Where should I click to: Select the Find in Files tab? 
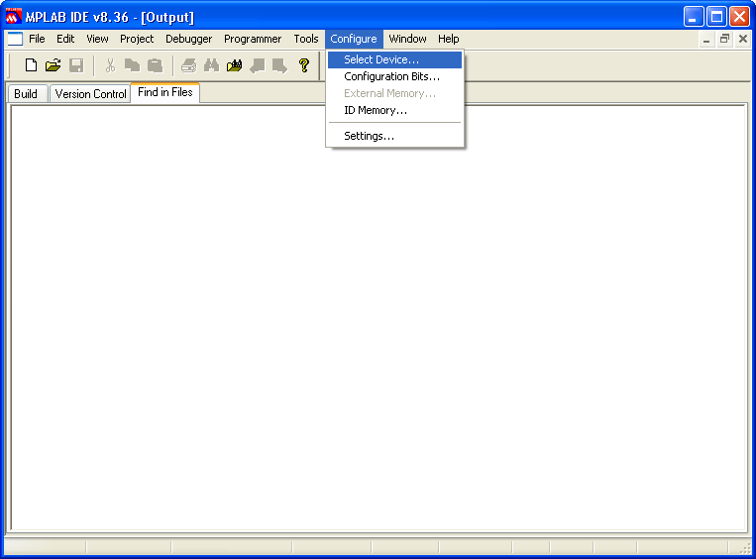(164, 92)
